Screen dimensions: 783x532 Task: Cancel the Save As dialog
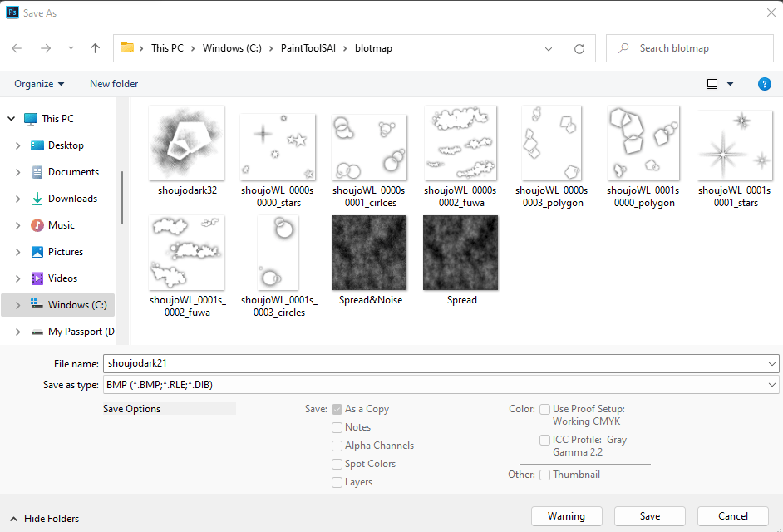click(732, 516)
